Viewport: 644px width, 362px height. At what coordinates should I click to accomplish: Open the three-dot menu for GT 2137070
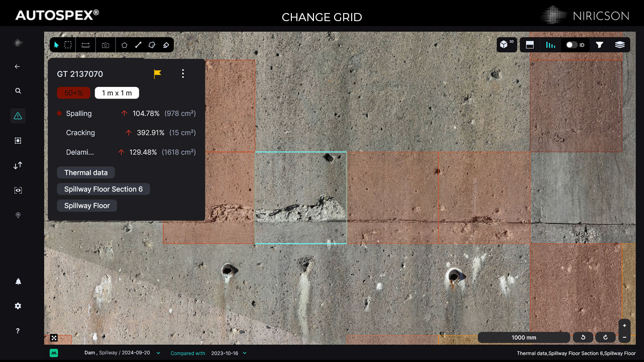tap(183, 74)
